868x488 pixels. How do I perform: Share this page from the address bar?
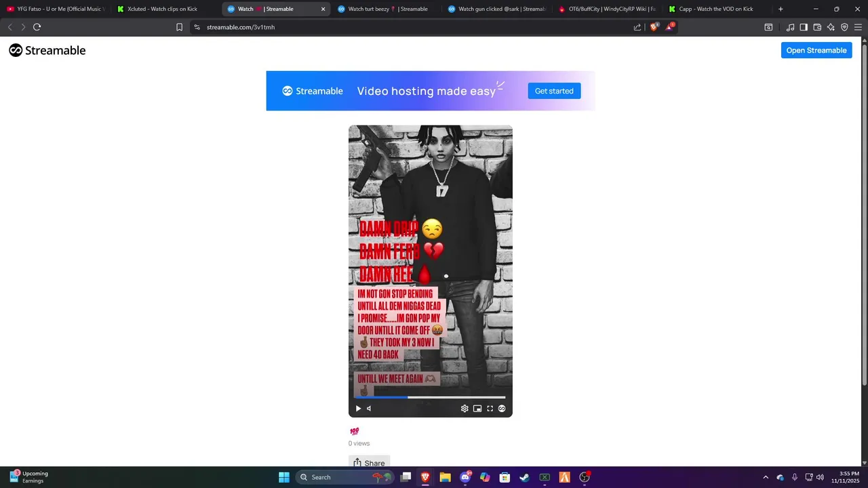click(x=637, y=27)
